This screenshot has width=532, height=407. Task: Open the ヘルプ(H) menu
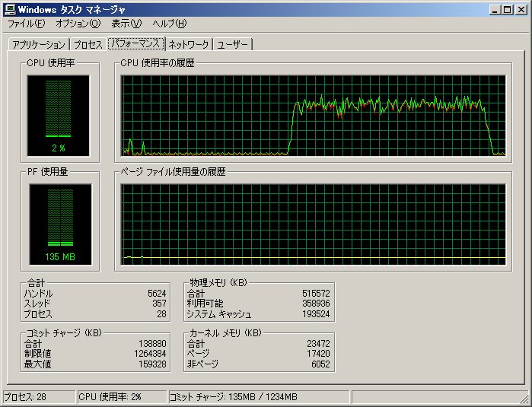[170, 24]
